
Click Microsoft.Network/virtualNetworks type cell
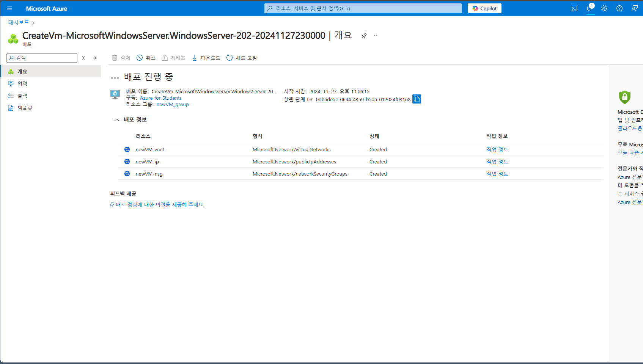[291, 149]
